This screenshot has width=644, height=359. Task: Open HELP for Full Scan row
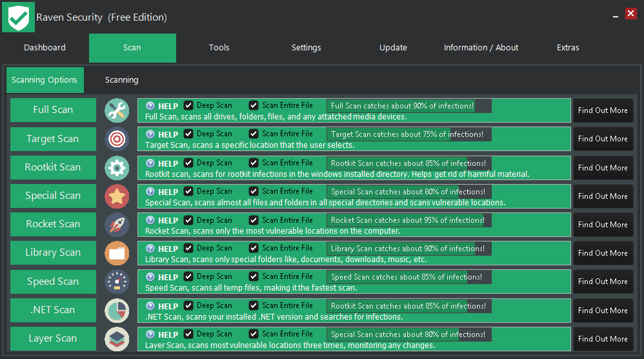pyautogui.click(x=162, y=106)
